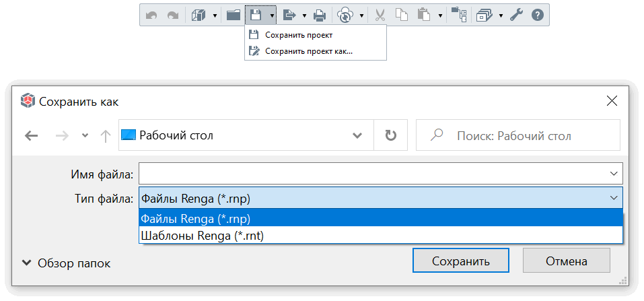Click the Отмена button
The width and height of the screenshot is (644, 301).
(567, 261)
